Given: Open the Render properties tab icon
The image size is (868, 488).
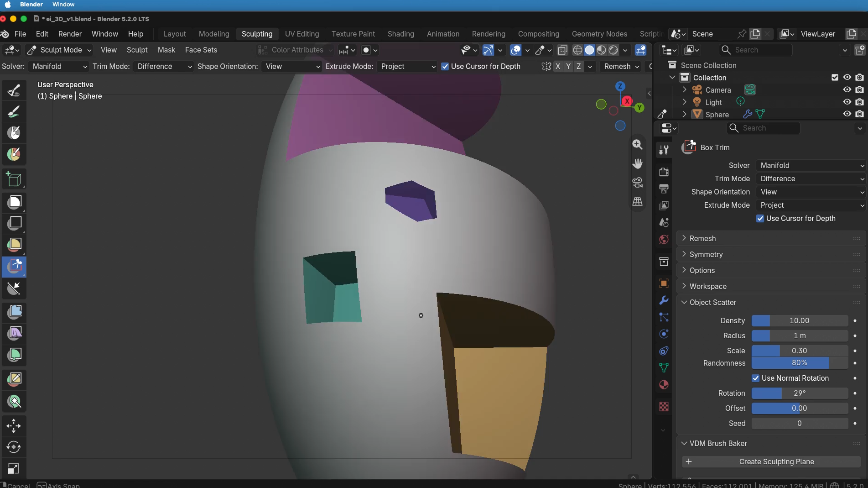Looking at the screenshot, I should click(x=664, y=172).
